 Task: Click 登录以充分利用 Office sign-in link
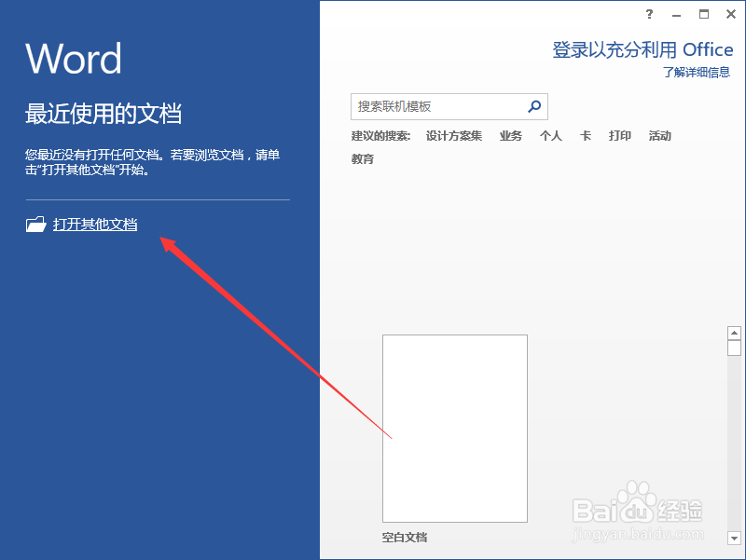(x=642, y=49)
